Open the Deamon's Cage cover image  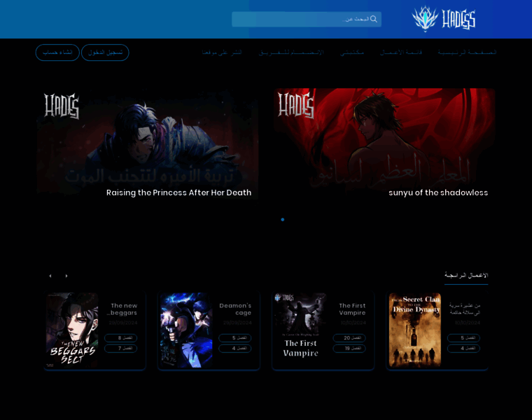[x=186, y=330]
